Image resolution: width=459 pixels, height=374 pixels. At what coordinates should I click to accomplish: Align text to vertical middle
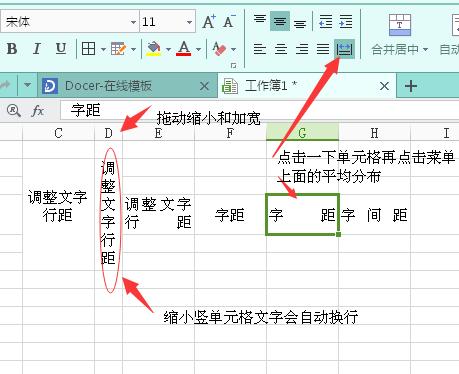click(280, 21)
